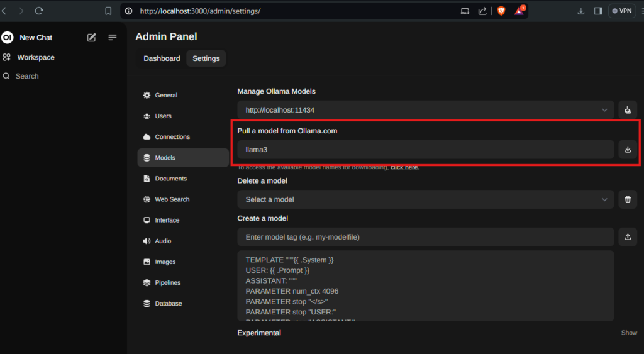The width and height of the screenshot is (644, 354).
Task: Click the Workspace grid icon
Action: tap(6, 57)
